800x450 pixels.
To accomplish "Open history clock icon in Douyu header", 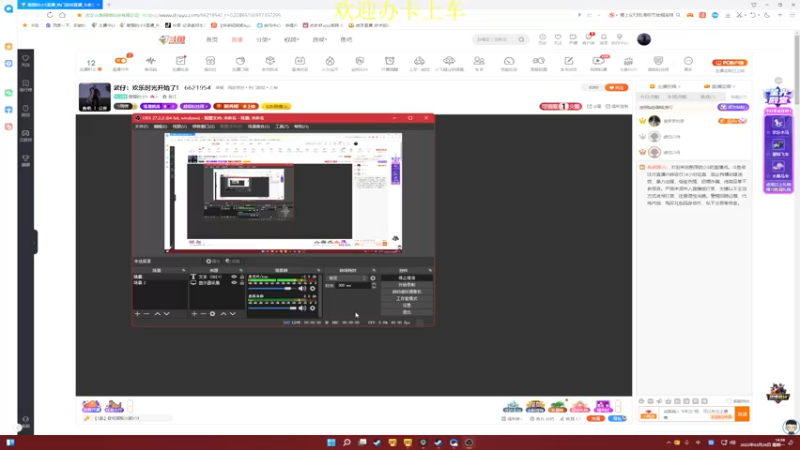I will (x=542, y=39).
